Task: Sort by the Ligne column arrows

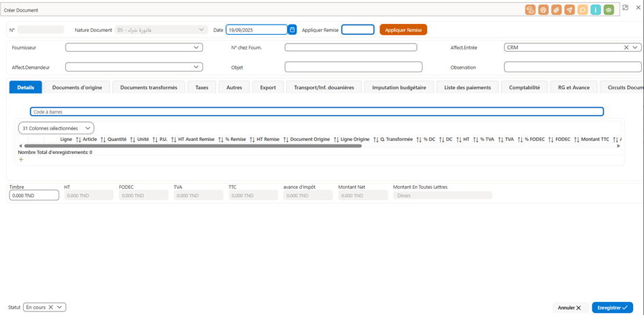Action: [78, 140]
